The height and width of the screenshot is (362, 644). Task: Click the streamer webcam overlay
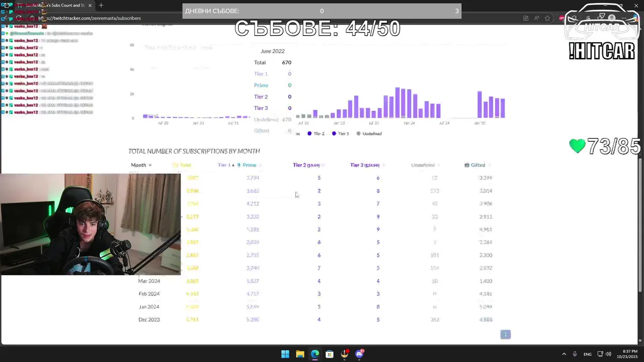tap(91, 224)
